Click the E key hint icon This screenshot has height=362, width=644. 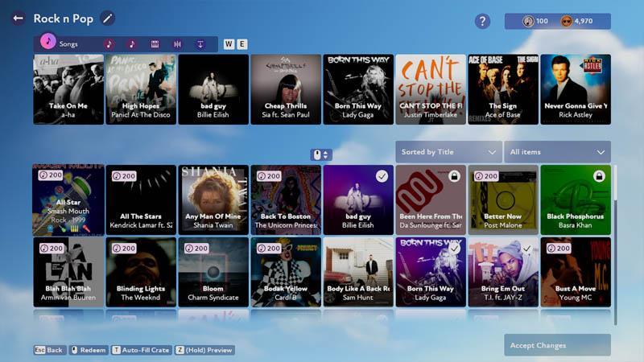pyautogui.click(x=242, y=44)
